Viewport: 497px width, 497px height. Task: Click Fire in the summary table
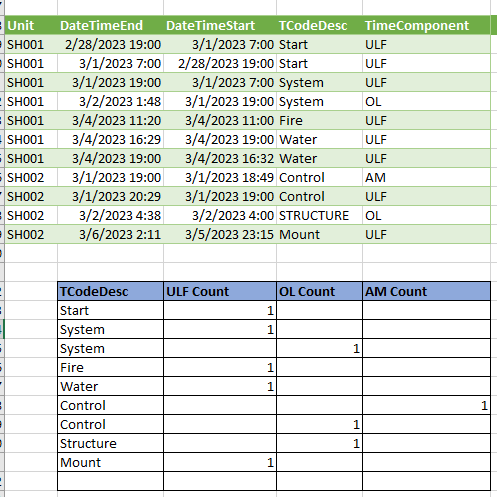[110, 367]
